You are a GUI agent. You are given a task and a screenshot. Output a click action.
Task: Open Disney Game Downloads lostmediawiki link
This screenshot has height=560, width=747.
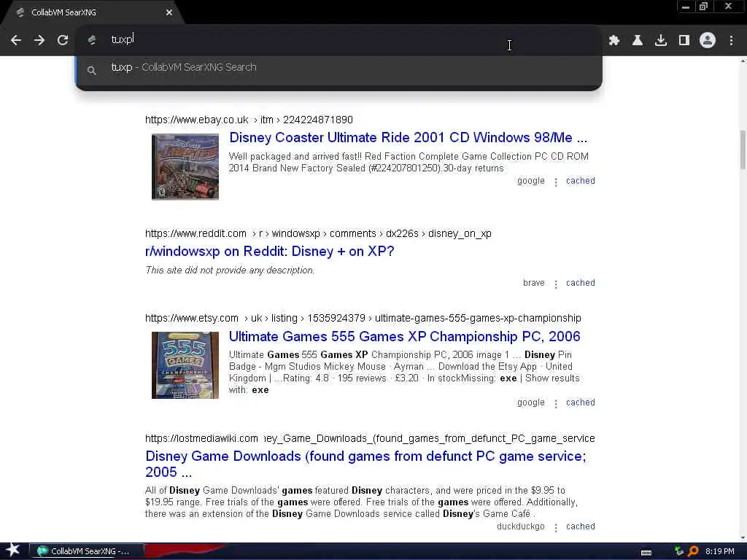coord(365,464)
